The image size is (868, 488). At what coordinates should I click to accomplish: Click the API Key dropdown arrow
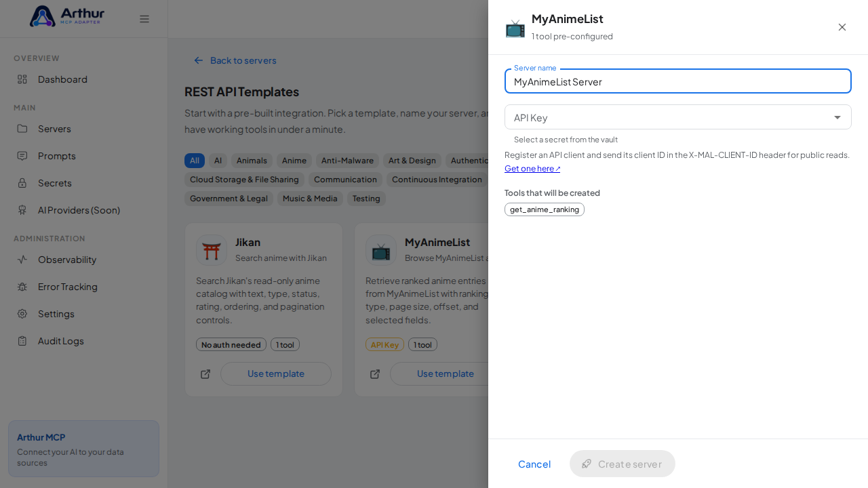(x=837, y=117)
